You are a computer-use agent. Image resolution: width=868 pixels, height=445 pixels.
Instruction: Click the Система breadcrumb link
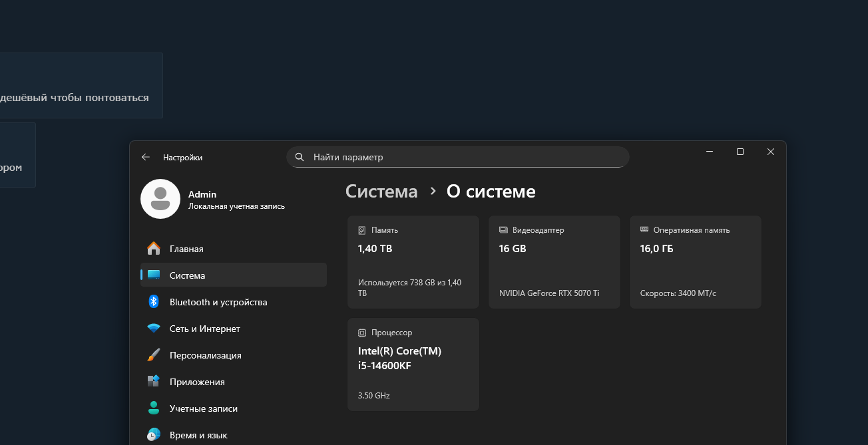pyautogui.click(x=381, y=192)
